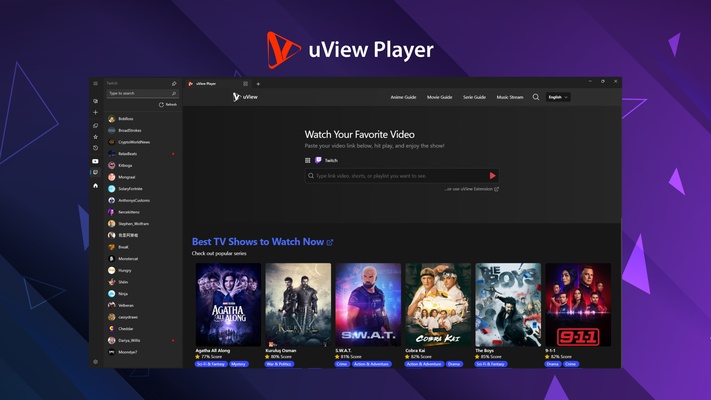Select the Ninja channel
Screen dimensions: 711x400
(x=142, y=294)
